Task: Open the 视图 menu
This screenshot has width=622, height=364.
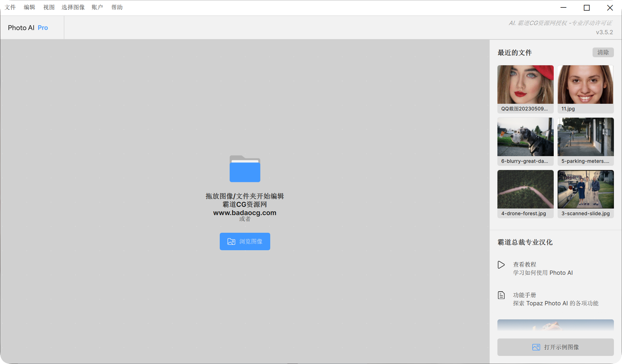Action: [49, 7]
